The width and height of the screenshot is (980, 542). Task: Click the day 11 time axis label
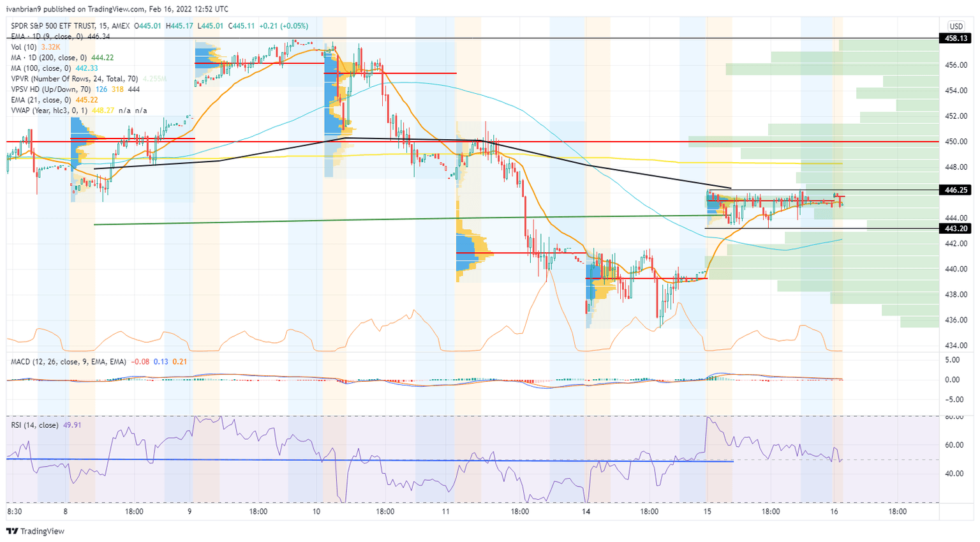(445, 512)
